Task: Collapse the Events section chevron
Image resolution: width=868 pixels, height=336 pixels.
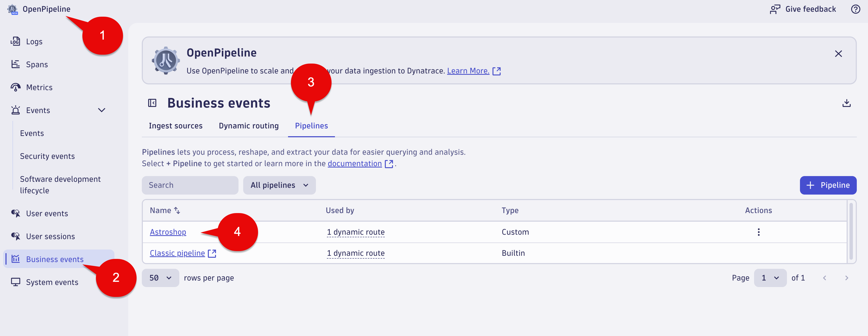Action: point(101,110)
